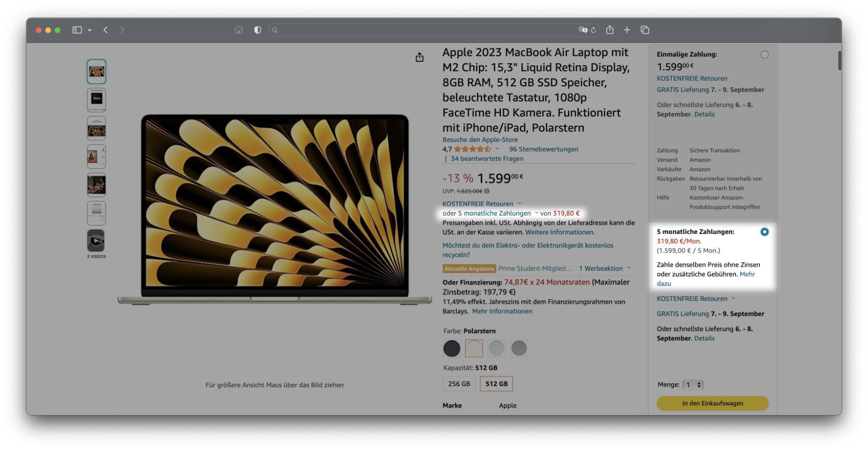Click the Safari address bar
The image size is (868, 450).
(424, 30)
